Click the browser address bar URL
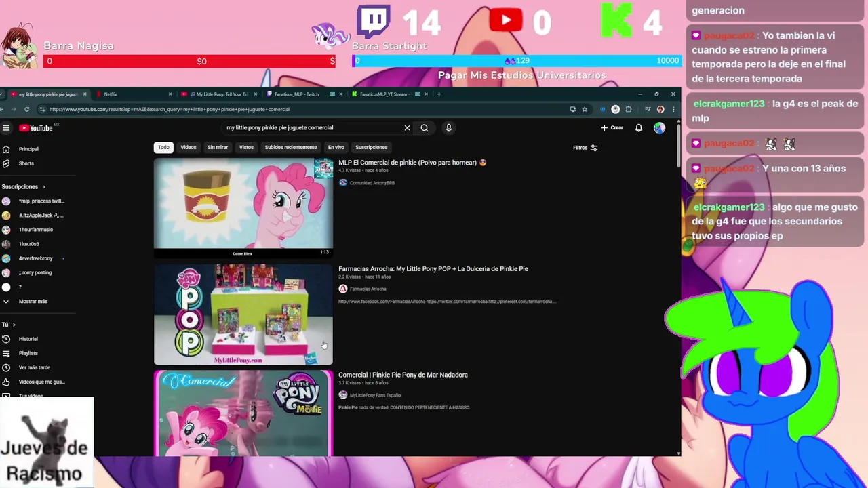The width and height of the screenshot is (868, 488). pos(170,109)
